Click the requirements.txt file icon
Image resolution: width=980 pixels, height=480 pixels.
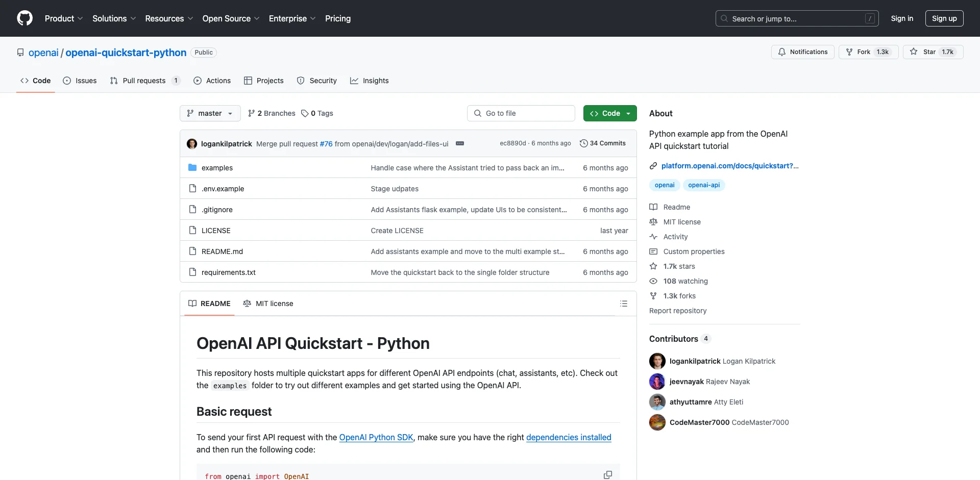point(192,272)
